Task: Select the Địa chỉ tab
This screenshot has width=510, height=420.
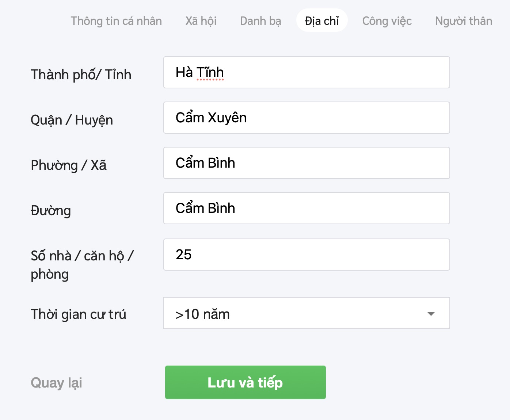Action: pyautogui.click(x=321, y=21)
